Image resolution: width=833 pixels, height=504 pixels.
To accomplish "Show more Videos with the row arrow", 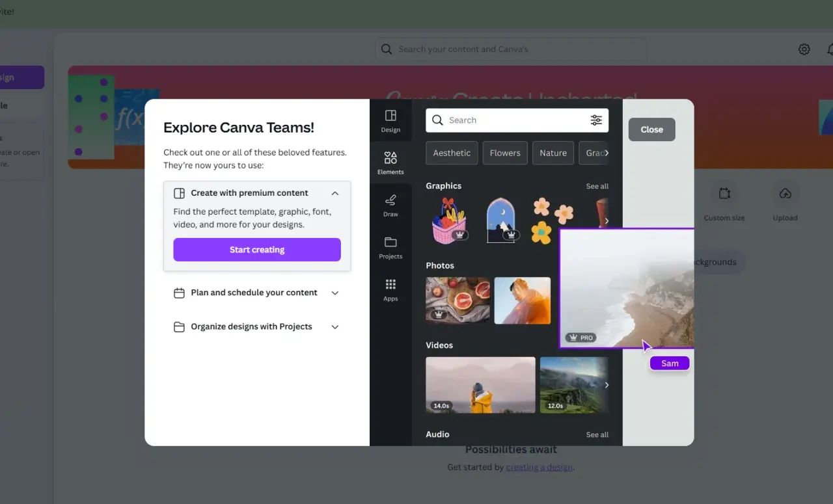I will pos(606,385).
